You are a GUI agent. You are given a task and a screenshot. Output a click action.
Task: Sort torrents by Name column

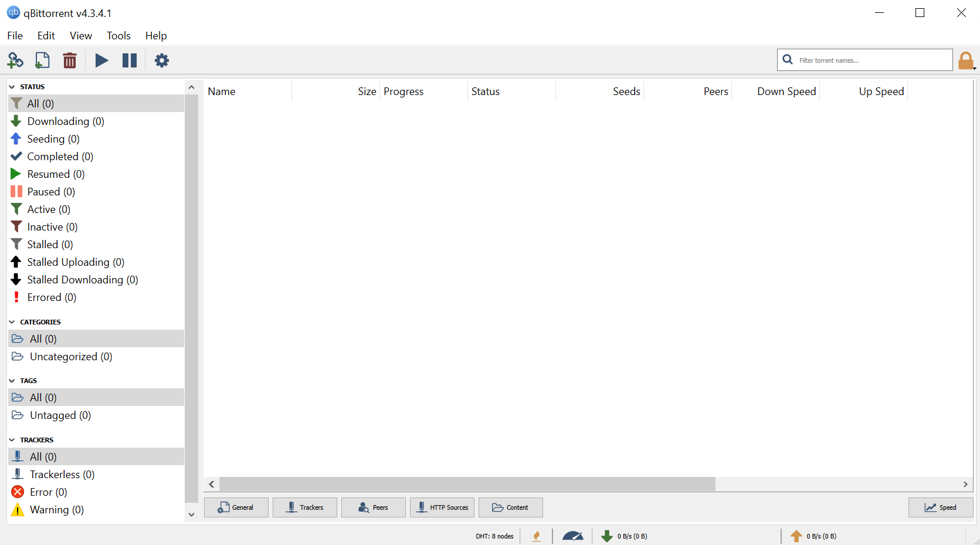pos(247,92)
